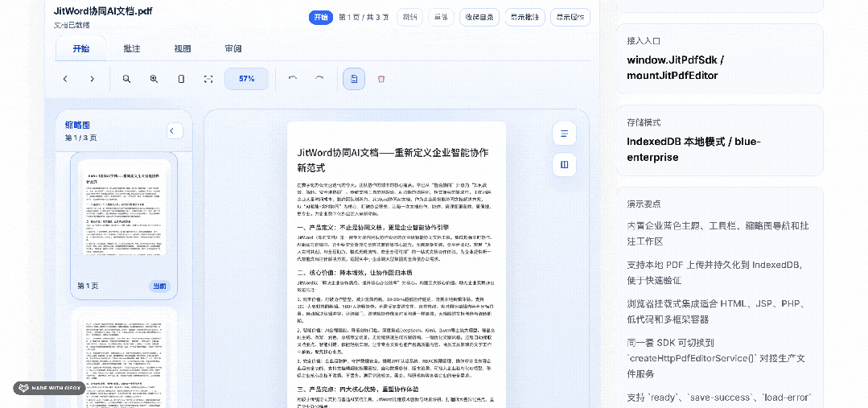The image size is (868, 408).
Task: Select the second page thumbnail
Action: [124, 358]
